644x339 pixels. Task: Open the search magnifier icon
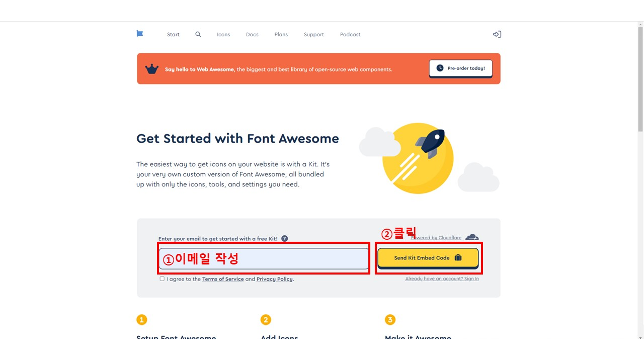click(x=198, y=34)
